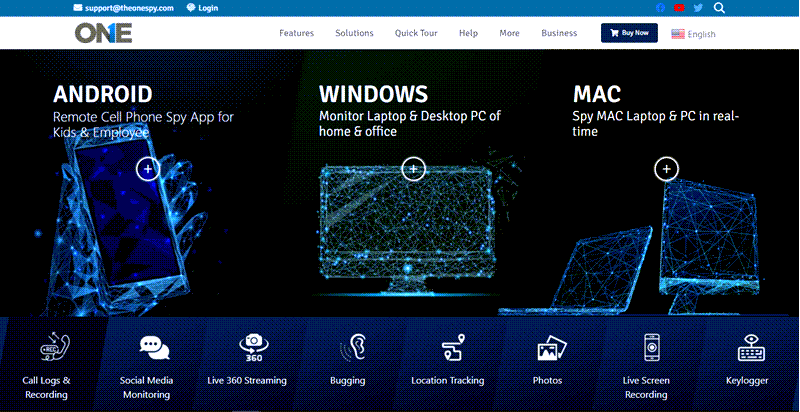Open the Features menu
The width and height of the screenshot is (800, 412).
click(296, 33)
